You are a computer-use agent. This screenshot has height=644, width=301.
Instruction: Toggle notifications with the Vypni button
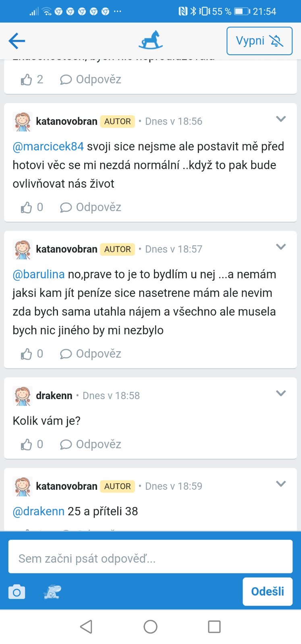tap(259, 41)
